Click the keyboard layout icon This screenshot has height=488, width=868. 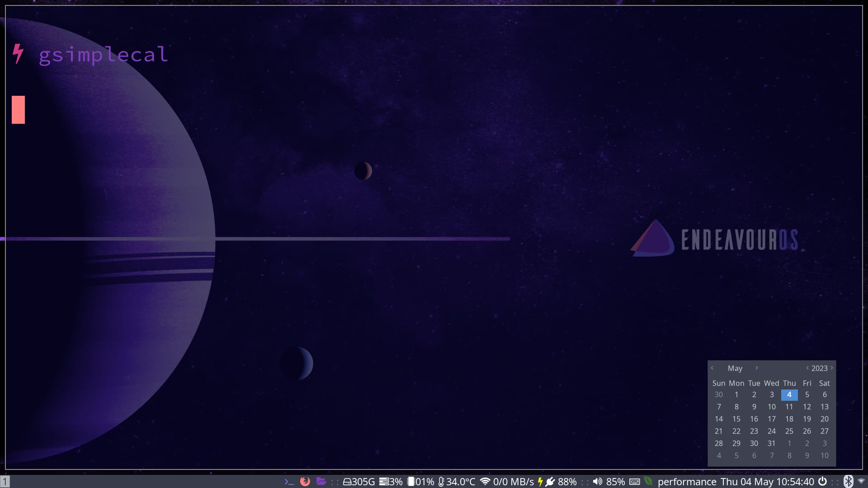[x=635, y=482]
